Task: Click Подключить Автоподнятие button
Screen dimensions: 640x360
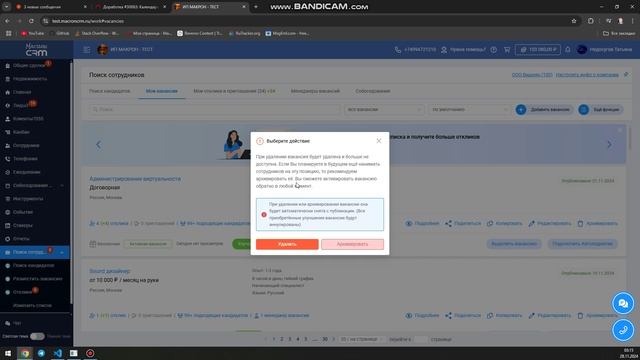Action: [582, 244]
